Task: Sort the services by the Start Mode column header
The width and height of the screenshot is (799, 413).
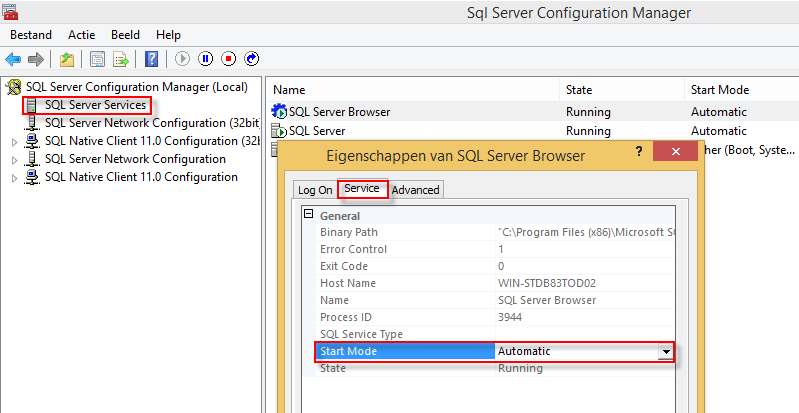Action: [741, 90]
